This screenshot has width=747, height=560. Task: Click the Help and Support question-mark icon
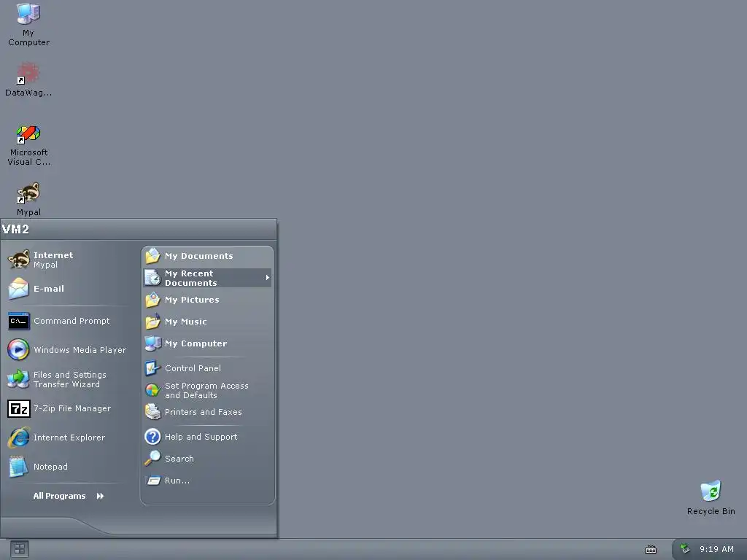coord(152,437)
